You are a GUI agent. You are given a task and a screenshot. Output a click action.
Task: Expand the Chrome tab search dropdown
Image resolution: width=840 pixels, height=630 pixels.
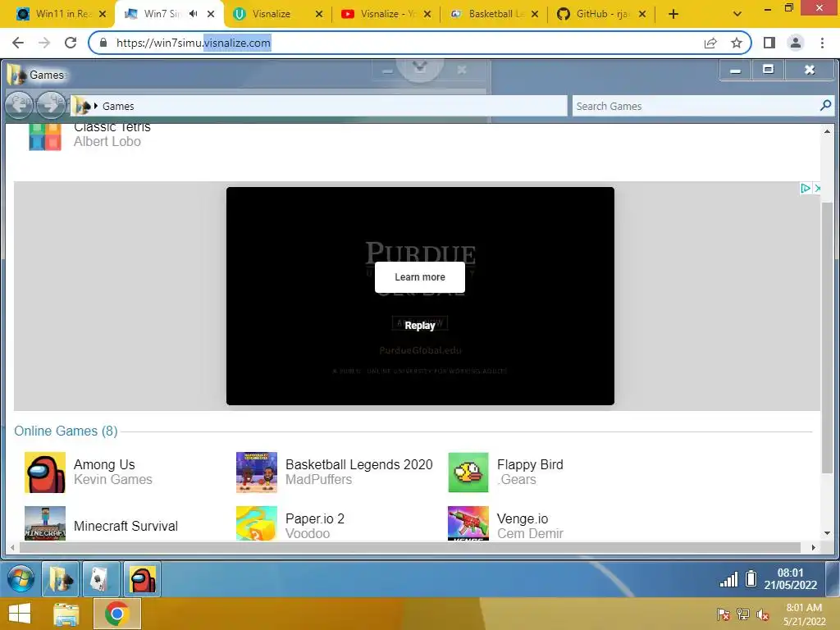(737, 14)
